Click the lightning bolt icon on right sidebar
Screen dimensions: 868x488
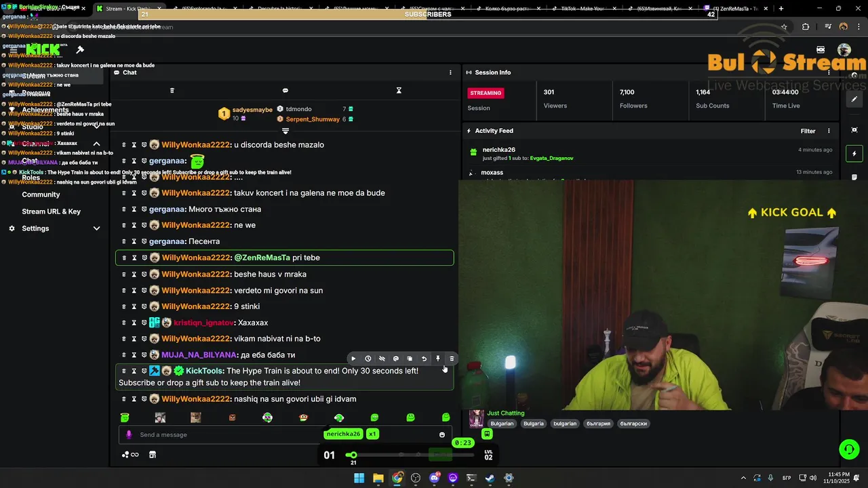[854, 154]
